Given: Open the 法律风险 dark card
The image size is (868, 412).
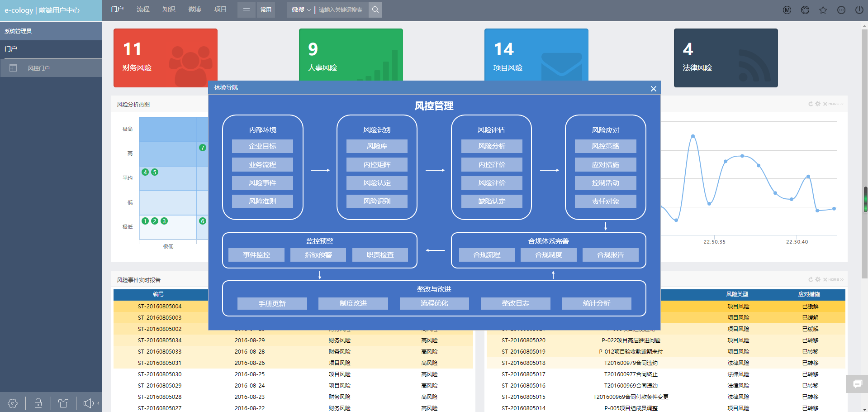Looking at the screenshot, I should [x=726, y=58].
